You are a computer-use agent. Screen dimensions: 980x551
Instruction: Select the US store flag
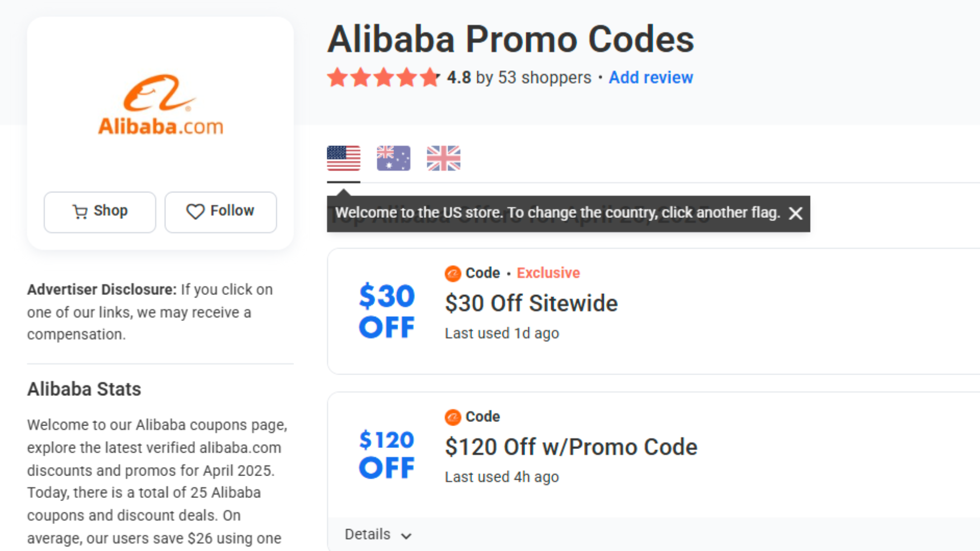(343, 158)
